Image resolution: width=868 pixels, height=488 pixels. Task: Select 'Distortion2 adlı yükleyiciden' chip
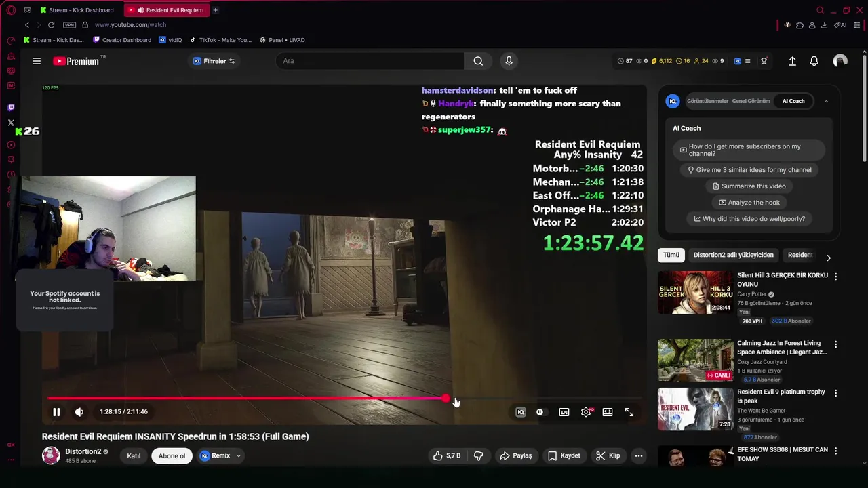click(733, 255)
